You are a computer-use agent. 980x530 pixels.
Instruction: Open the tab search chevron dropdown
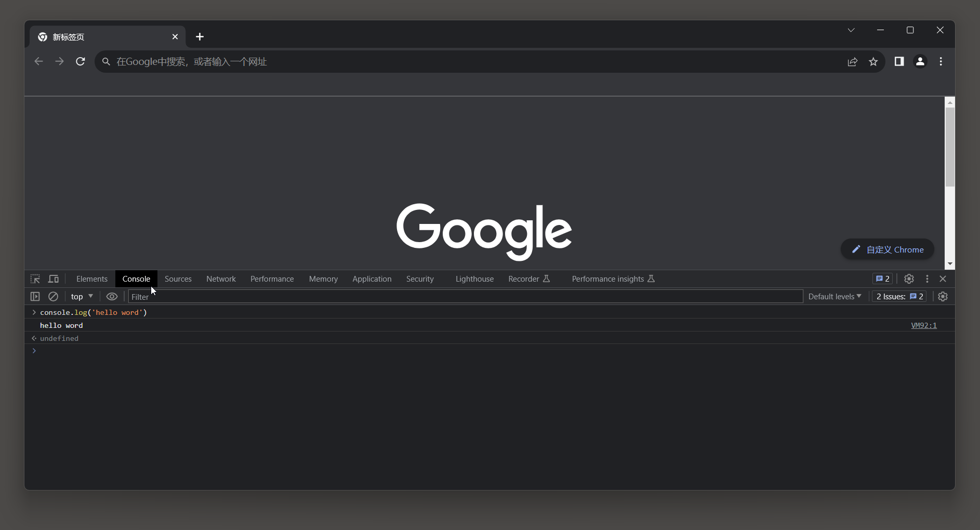pos(851,30)
